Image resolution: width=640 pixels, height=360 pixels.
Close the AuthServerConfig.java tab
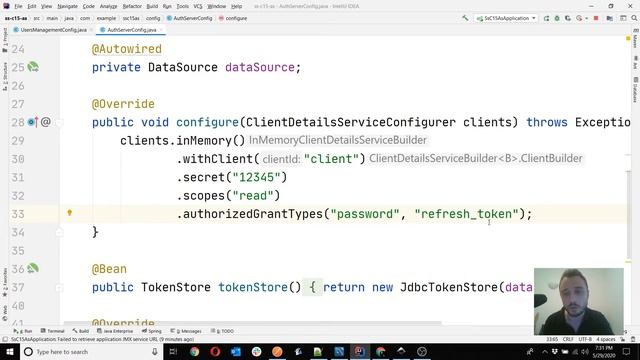[162, 30]
